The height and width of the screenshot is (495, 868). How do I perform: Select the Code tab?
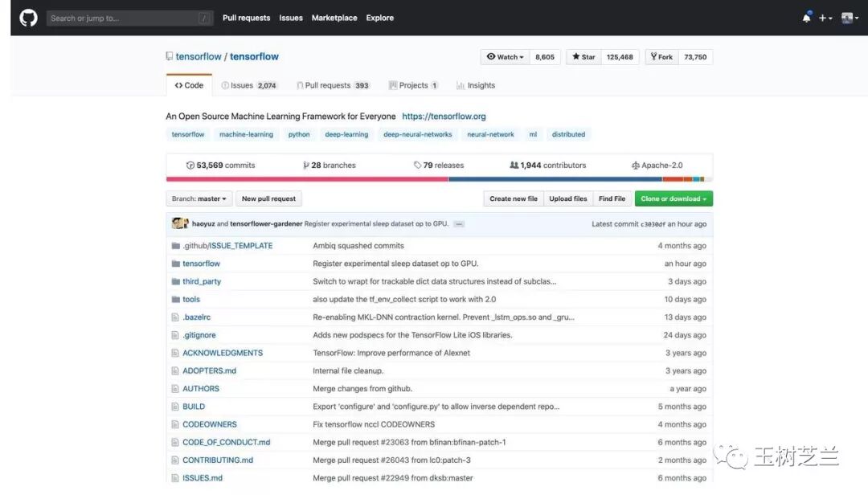[189, 85]
